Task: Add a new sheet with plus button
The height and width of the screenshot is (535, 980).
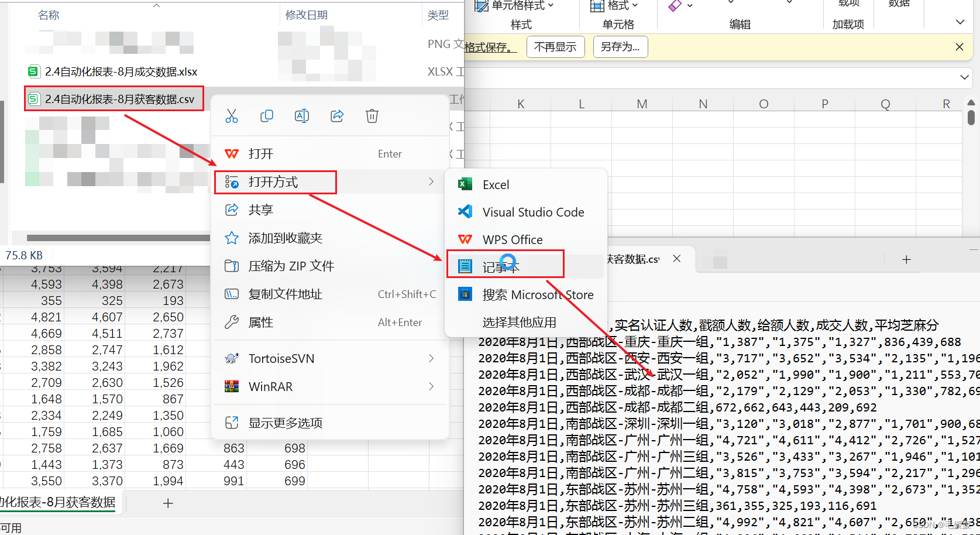Action: tap(168, 503)
